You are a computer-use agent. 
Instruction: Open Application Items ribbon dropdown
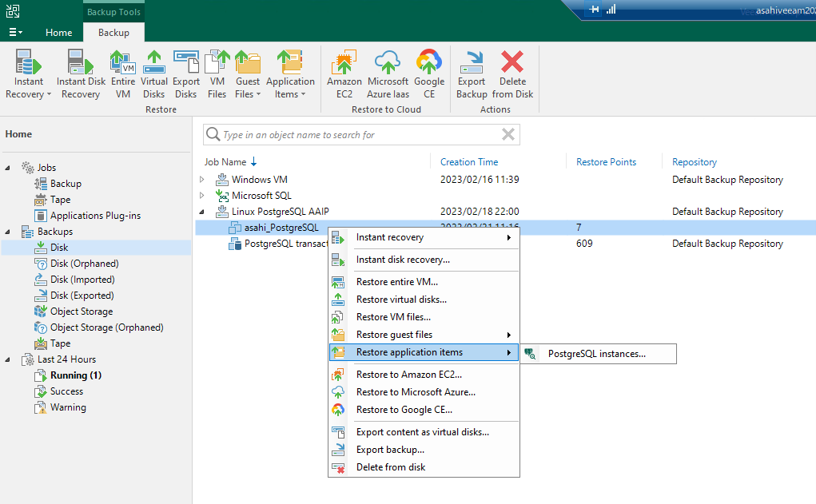(x=290, y=73)
